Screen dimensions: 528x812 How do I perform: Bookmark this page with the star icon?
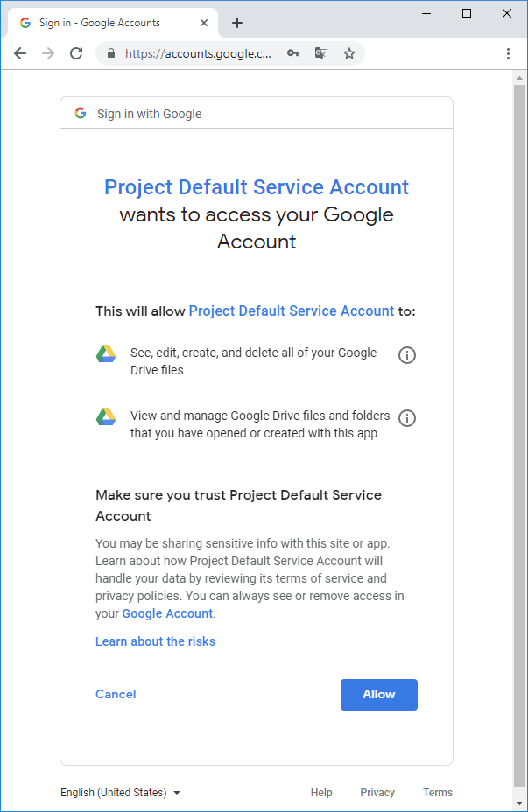coord(349,53)
